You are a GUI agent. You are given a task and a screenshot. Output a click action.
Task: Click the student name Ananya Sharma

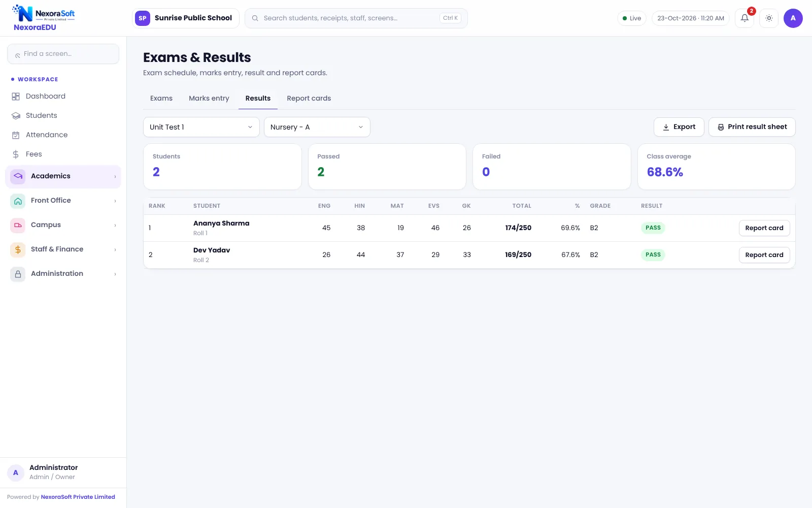(221, 224)
